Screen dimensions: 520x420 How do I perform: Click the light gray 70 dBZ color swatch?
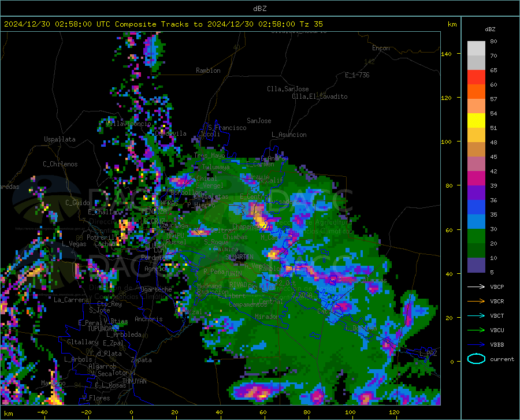(x=476, y=49)
